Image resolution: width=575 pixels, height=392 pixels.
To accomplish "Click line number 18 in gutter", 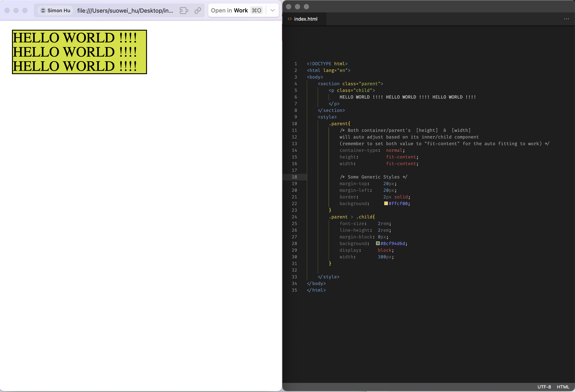I will tap(294, 177).
